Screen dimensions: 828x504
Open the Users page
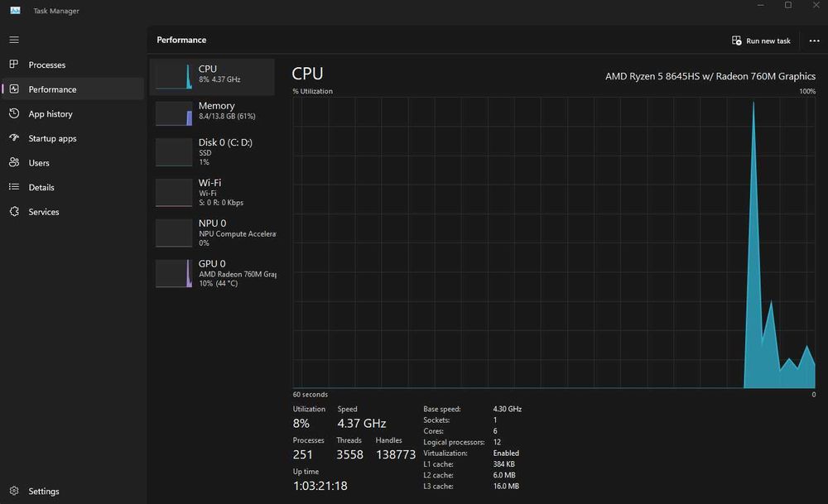pyautogui.click(x=73, y=163)
